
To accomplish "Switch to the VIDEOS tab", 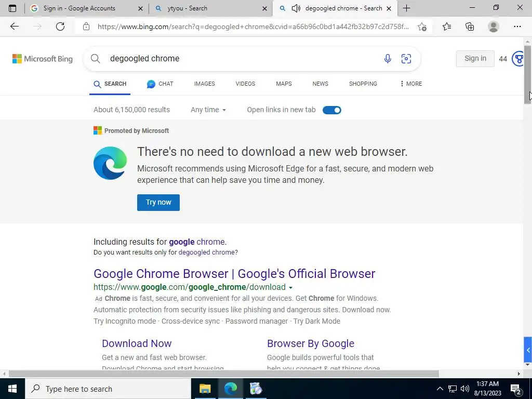I will [x=245, y=84].
